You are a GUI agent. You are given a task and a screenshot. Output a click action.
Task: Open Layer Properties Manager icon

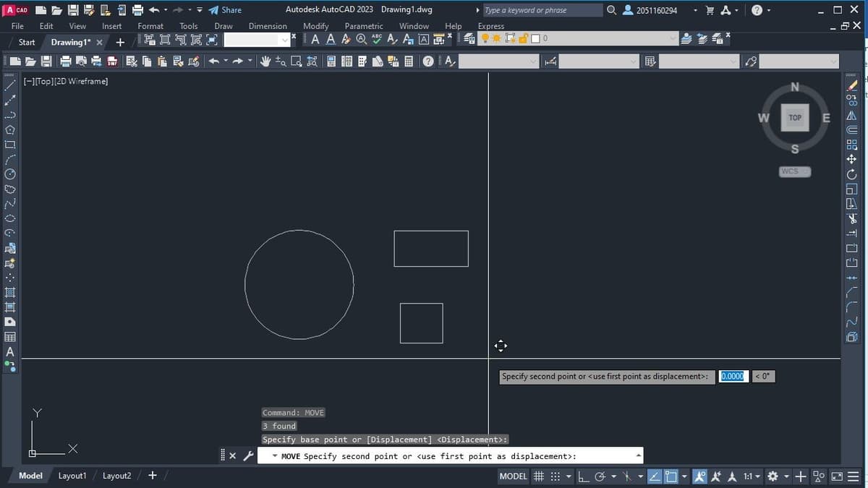tap(469, 38)
